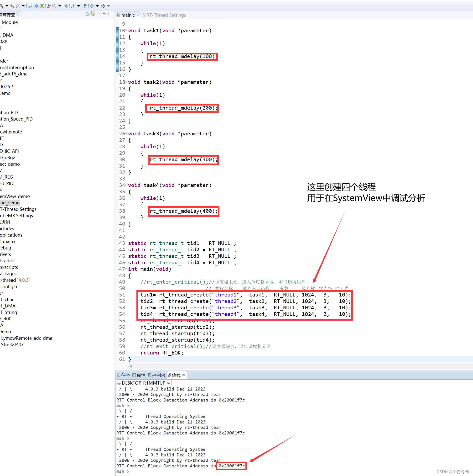Collapse the main function fold marker

[126, 269]
